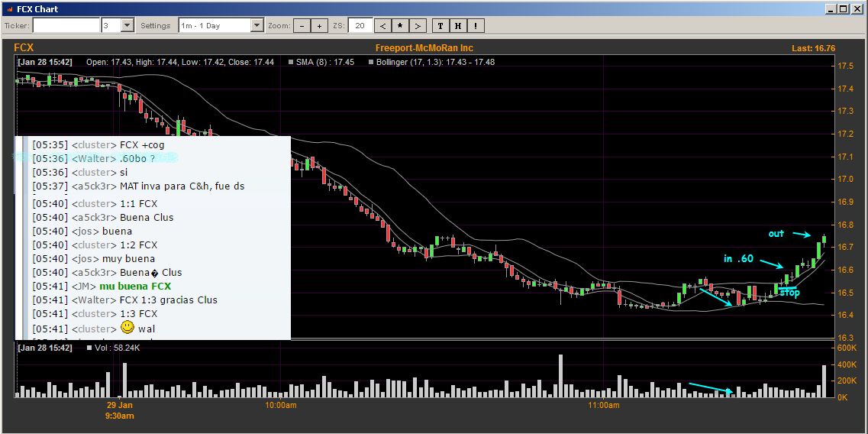Screen dimensions: 868x434
Task: Click the Open/High/Low/Close readout text
Action: [x=180, y=62]
